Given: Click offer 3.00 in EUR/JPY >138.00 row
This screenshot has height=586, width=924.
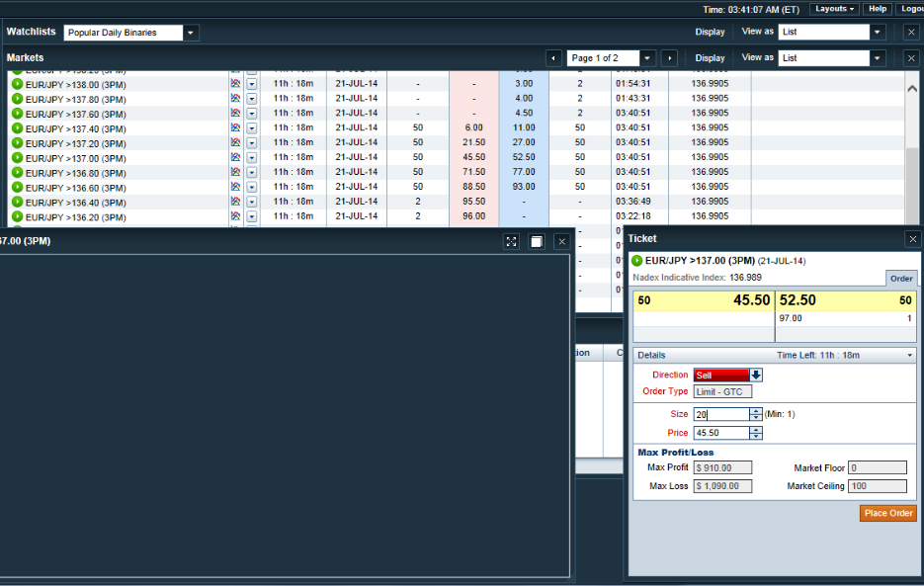Looking at the screenshot, I should tap(524, 84).
